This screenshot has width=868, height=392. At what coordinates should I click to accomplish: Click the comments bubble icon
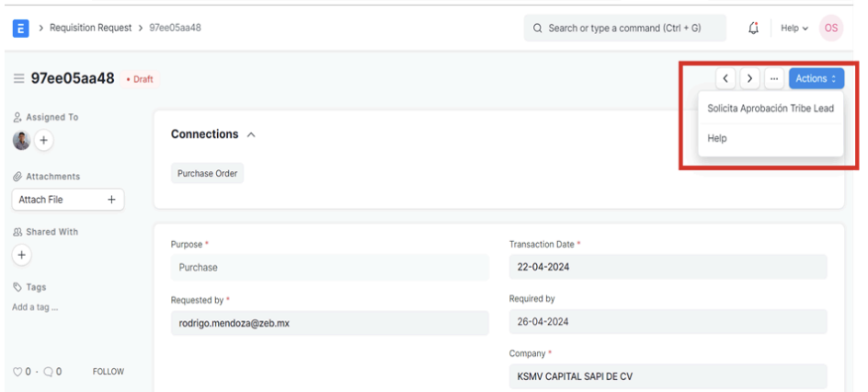click(x=47, y=372)
